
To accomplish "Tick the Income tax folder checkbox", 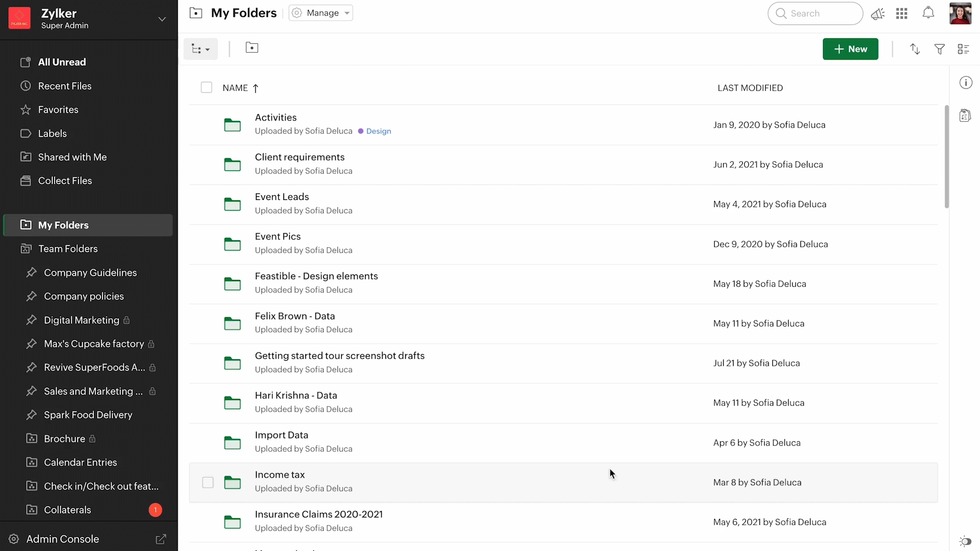I will pyautogui.click(x=208, y=482).
